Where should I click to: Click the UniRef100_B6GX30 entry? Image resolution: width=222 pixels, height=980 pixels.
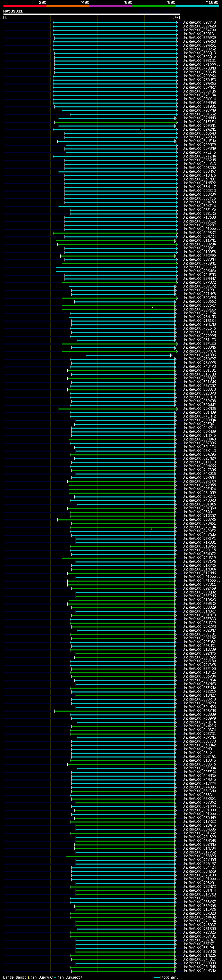tap(199, 194)
